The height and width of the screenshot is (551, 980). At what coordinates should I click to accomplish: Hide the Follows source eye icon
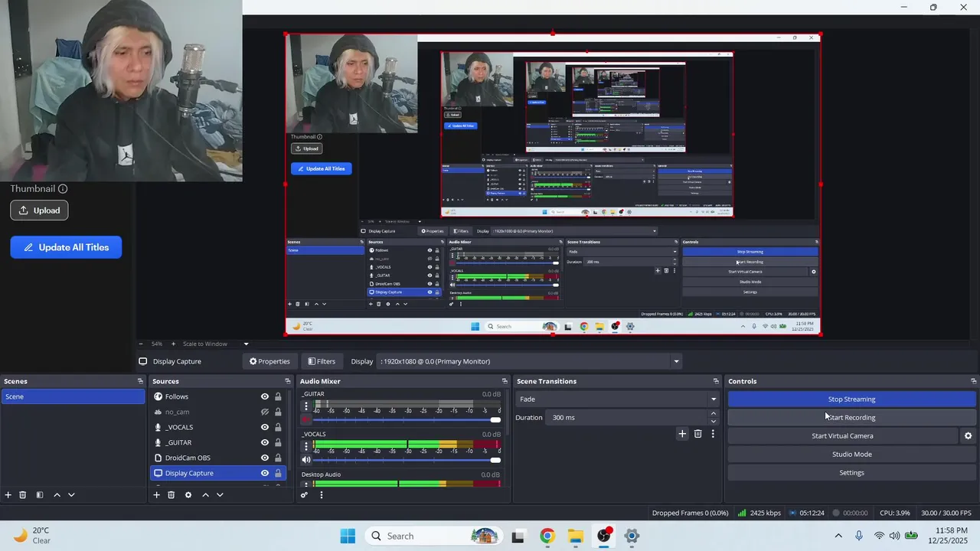point(265,396)
